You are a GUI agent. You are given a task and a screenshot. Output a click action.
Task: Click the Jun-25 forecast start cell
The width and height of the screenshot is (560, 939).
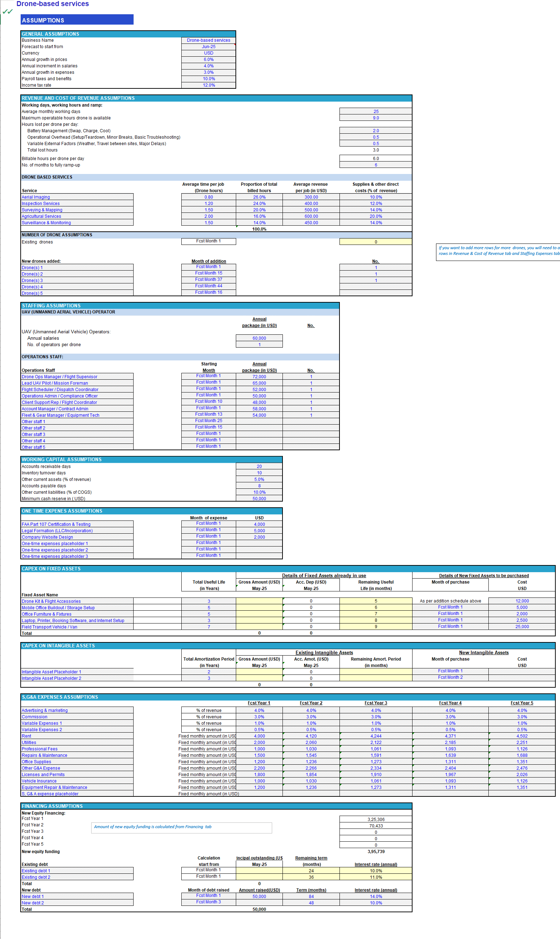[x=208, y=47]
